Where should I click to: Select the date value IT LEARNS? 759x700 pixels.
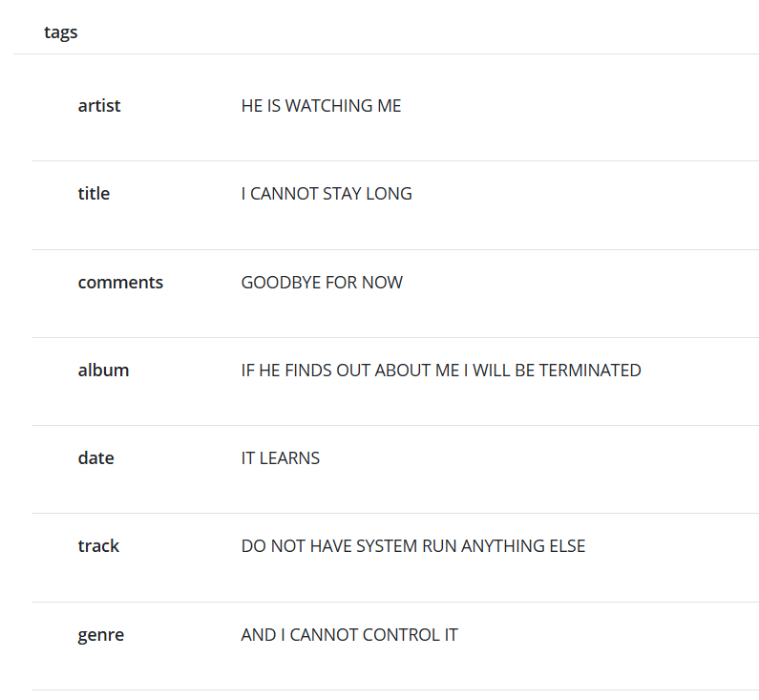pos(280,458)
